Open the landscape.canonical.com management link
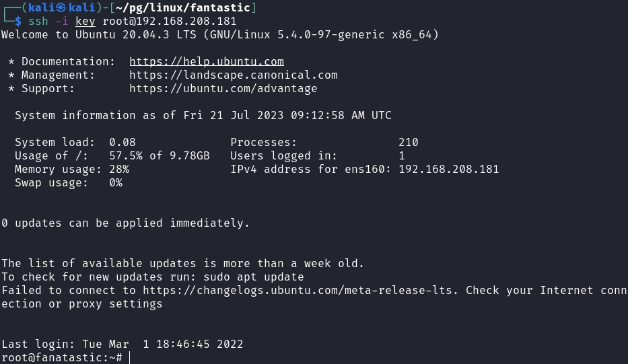 coord(233,75)
